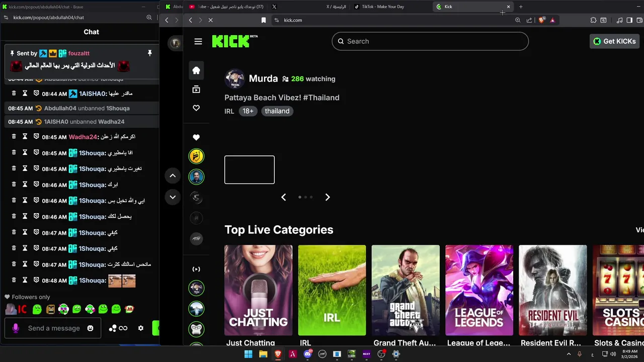The height and width of the screenshot is (362, 644).
Task: Click Abdullah04 in the unbanned notice
Action: point(60,108)
